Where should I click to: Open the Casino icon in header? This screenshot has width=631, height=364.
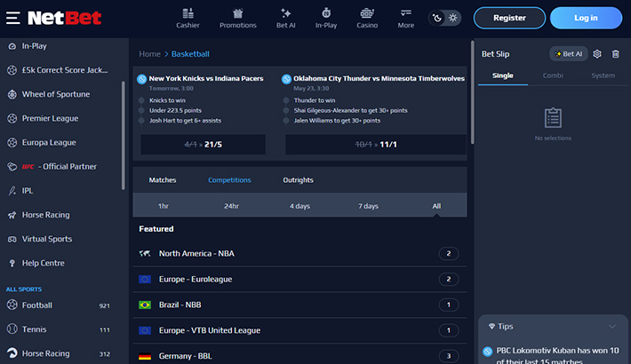[367, 18]
